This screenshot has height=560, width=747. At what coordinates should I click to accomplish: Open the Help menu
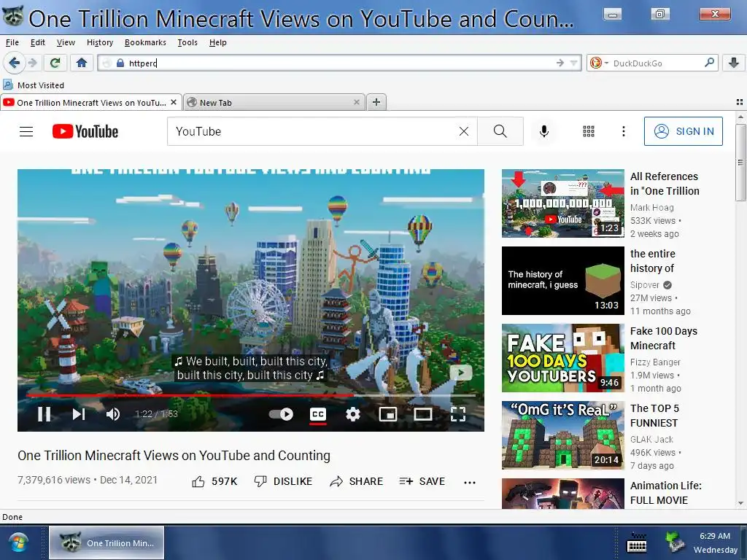point(217,42)
